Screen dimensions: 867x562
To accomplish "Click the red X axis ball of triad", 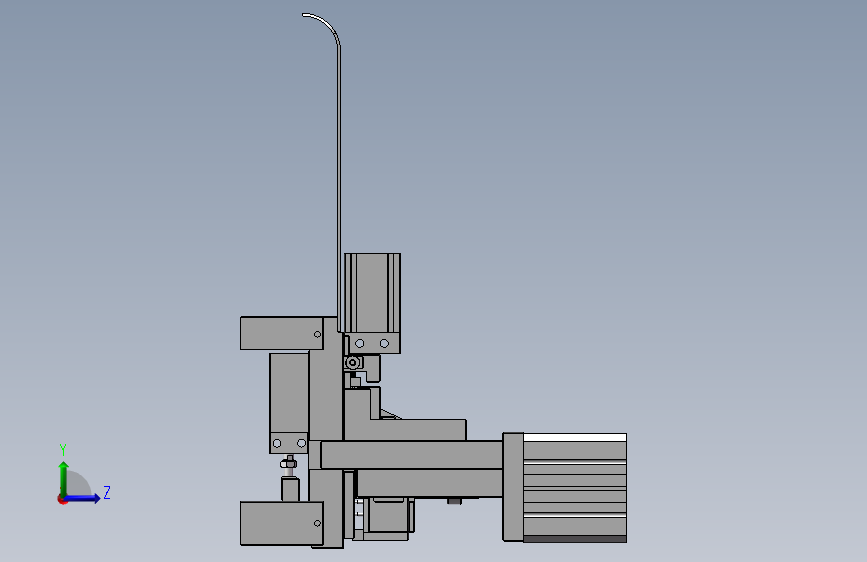I will [62, 500].
